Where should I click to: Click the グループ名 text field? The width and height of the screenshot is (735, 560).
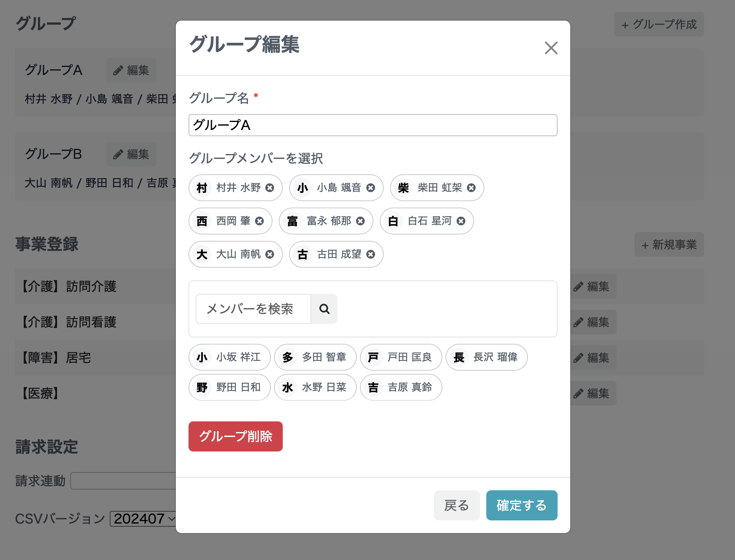coord(373,125)
